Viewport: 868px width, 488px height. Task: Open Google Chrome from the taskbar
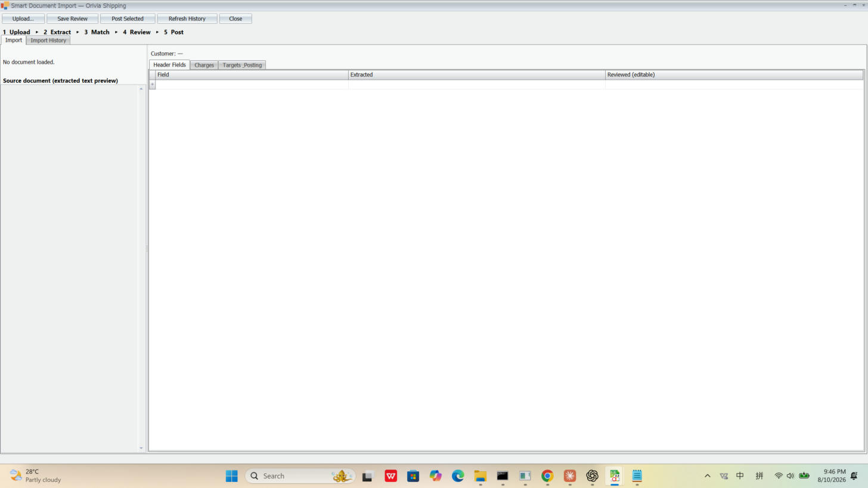[x=547, y=475]
